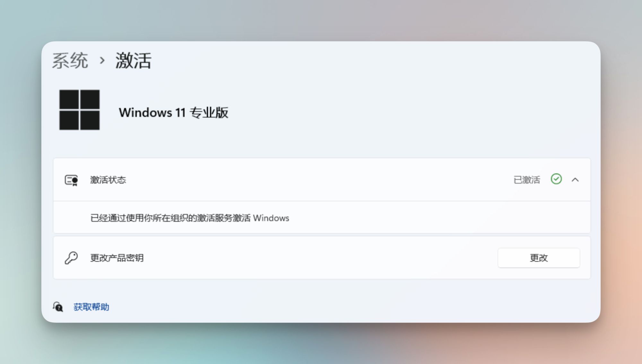Screen dimensions: 642x364
Task: Click the 更改产品密钥 label
Action: (117, 258)
